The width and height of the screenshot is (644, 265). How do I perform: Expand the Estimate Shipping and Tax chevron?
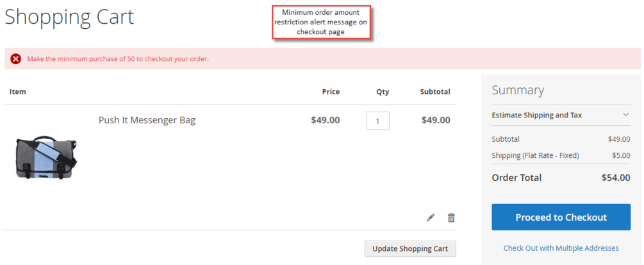(626, 115)
